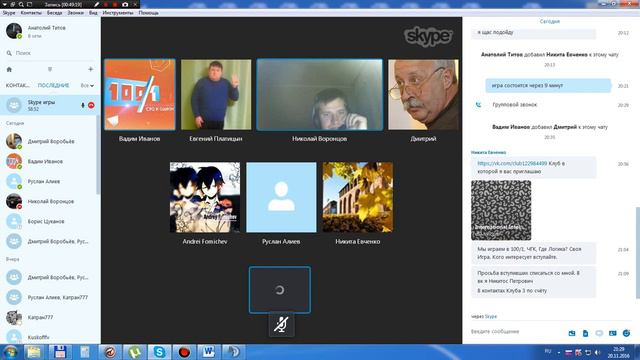Screen dimensions: 640x360
Task: Click pencil icon in recording toolbar
Action: 96,4
